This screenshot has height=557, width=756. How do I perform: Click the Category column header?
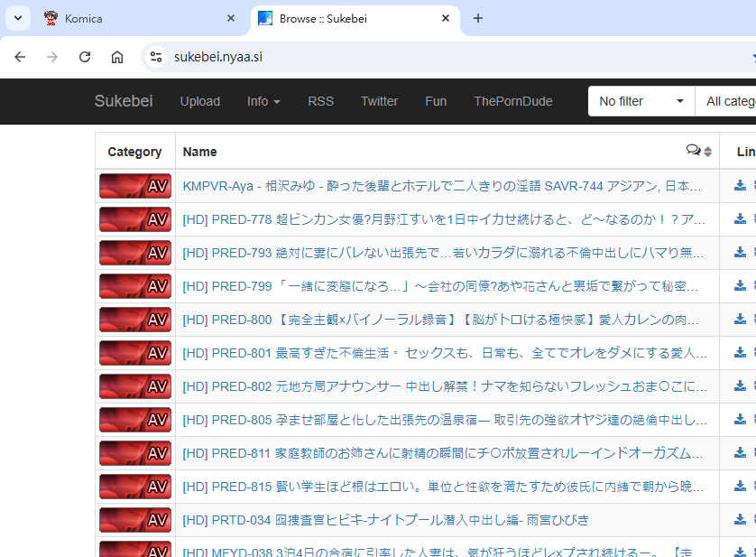134,152
